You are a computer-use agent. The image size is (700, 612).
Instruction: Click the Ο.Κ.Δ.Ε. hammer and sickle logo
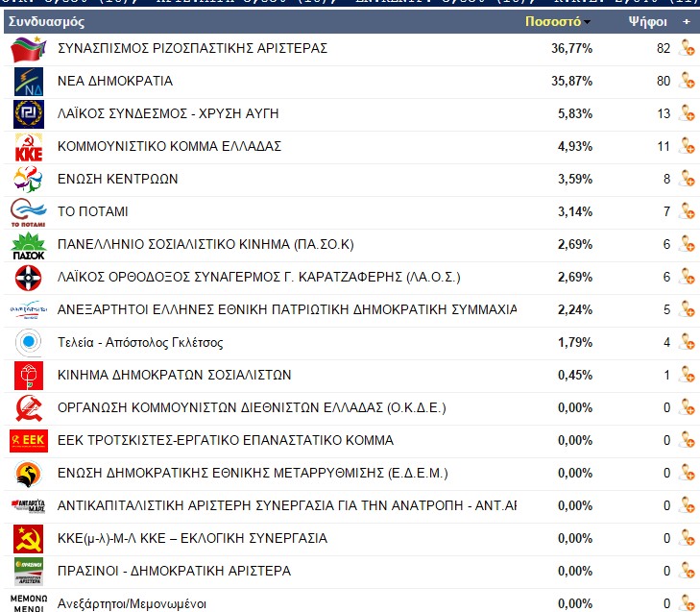pyautogui.click(x=29, y=408)
